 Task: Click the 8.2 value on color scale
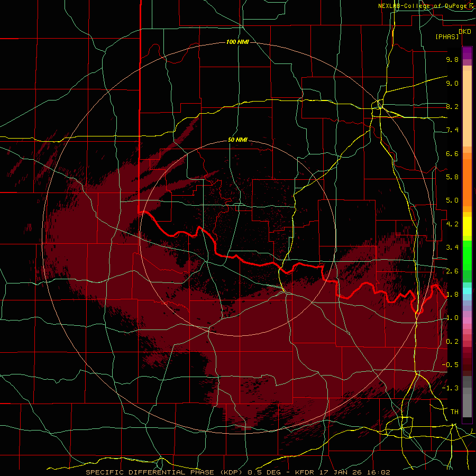pos(452,106)
